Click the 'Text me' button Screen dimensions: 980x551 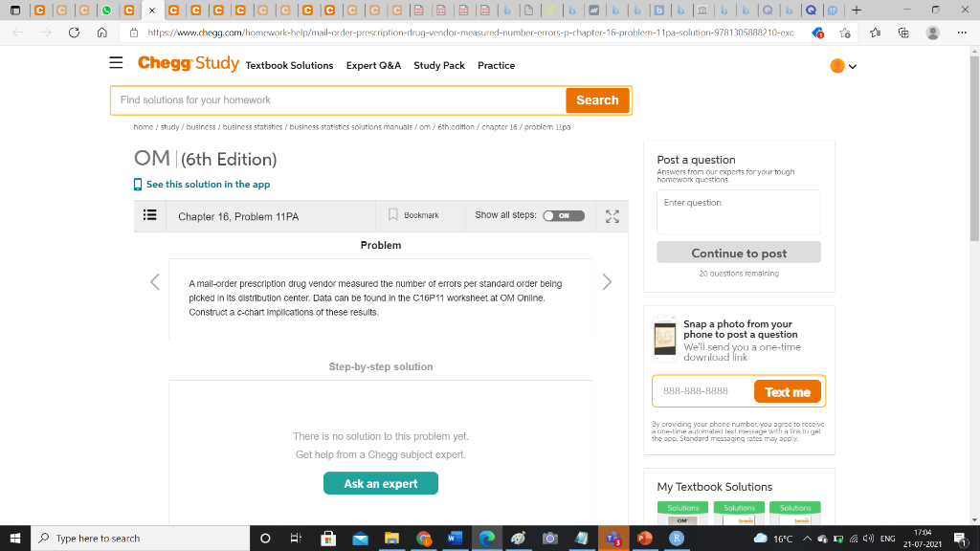coord(788,391)
